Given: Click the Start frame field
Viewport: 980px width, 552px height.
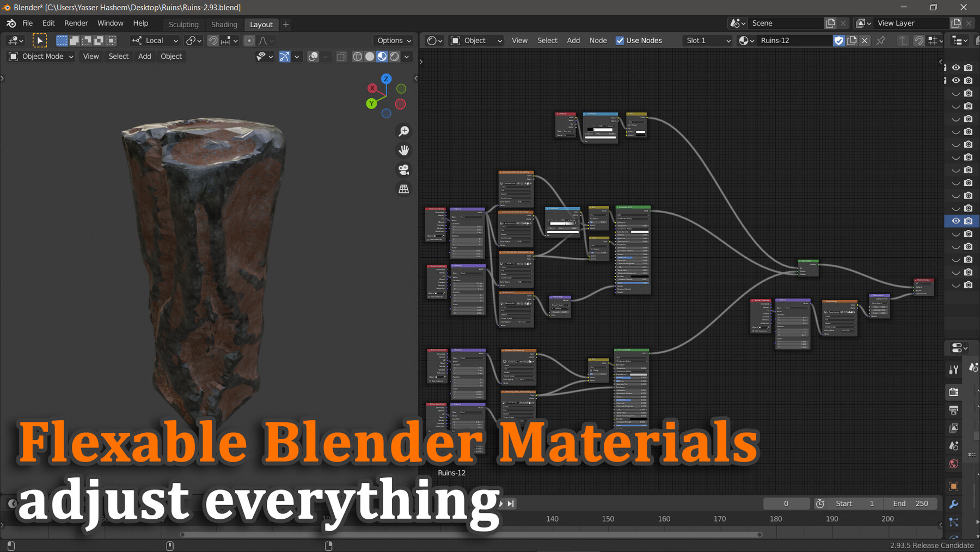Looking at the screenshot, I should 854,504.
